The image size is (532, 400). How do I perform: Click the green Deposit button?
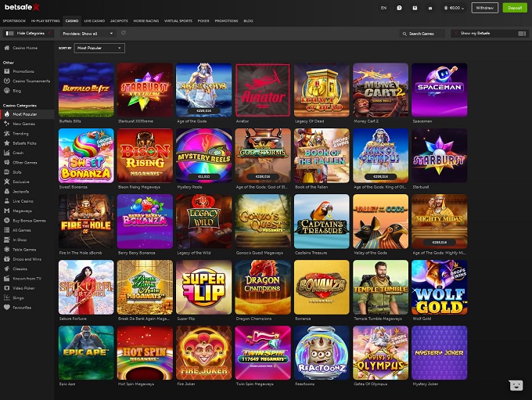(514, 7)
